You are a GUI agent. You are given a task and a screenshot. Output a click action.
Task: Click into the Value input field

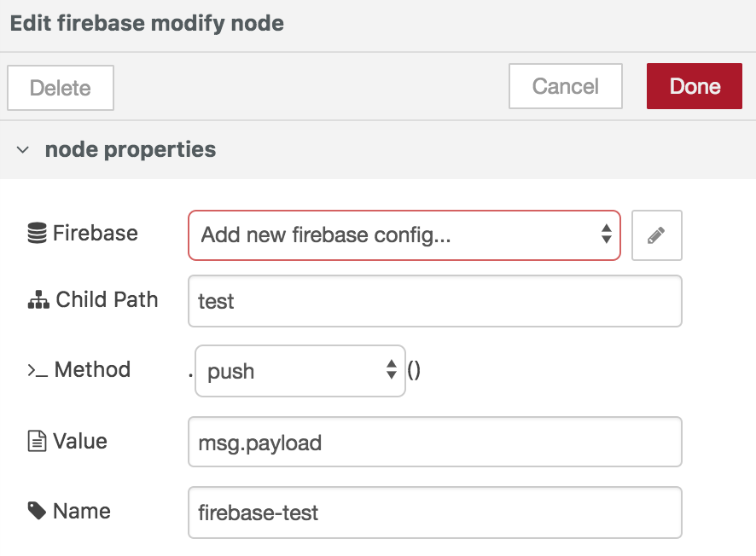click(434, 442)
